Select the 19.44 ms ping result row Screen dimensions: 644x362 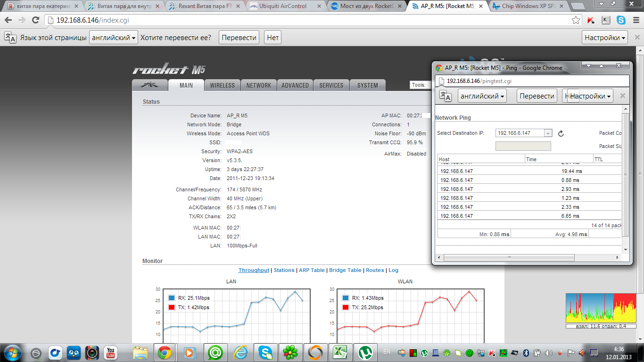[x=530, y=171]
